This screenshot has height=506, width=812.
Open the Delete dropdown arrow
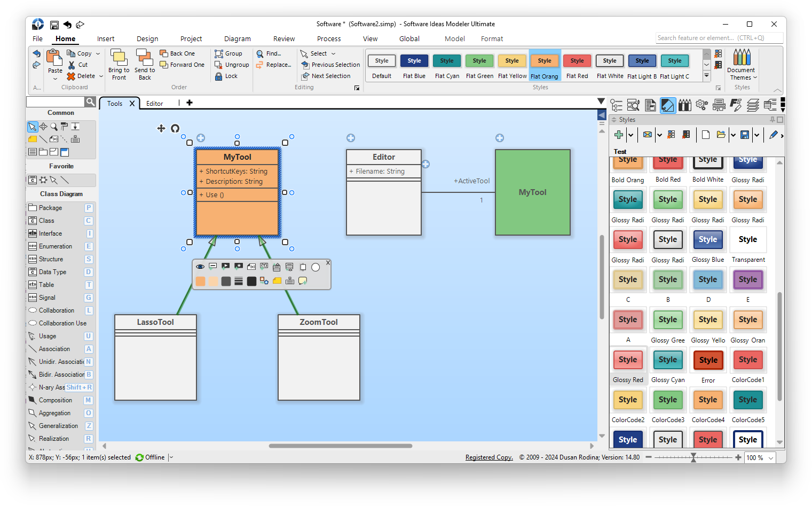[x=101, y=76]
